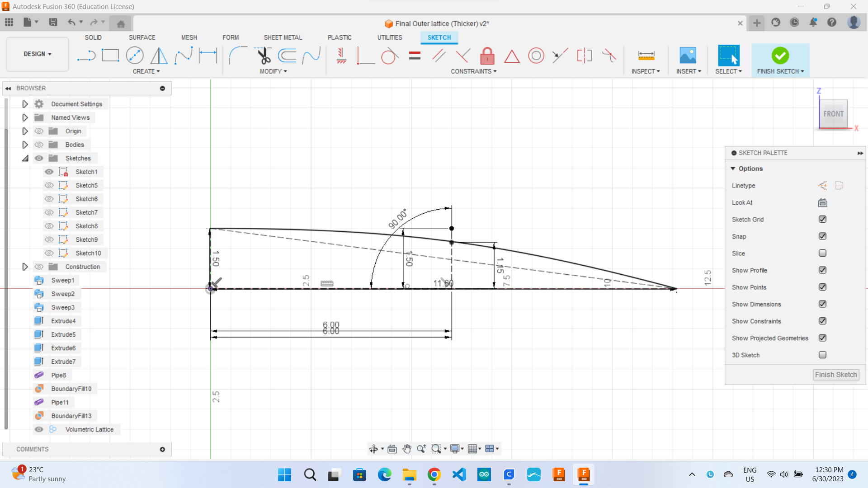Expand the Origin folder in browser
The width and height of the screenshot is (868, 488).
point(25,131)
